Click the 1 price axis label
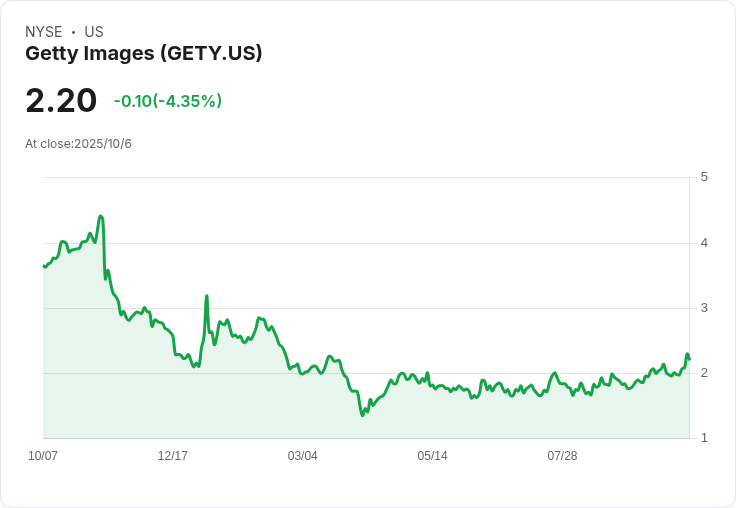Screen dimensions: 736x508 [x=704, y=438]
